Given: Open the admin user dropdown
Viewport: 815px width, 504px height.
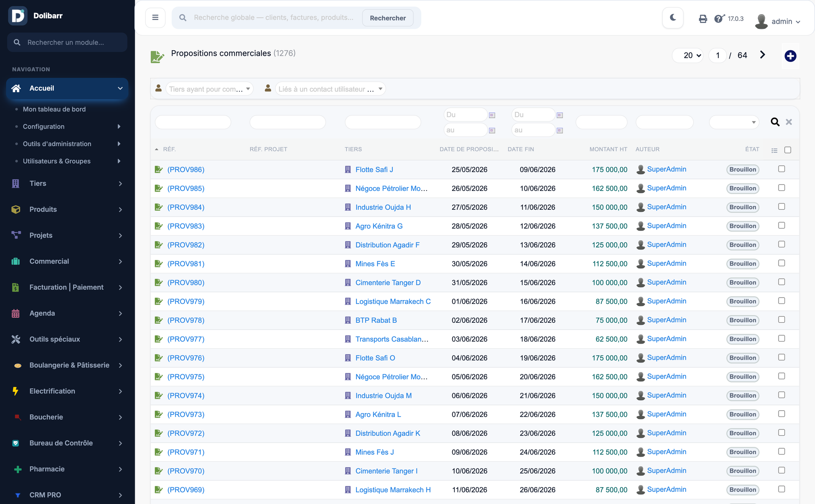Looking at the screenshot, I should [778, 21].
